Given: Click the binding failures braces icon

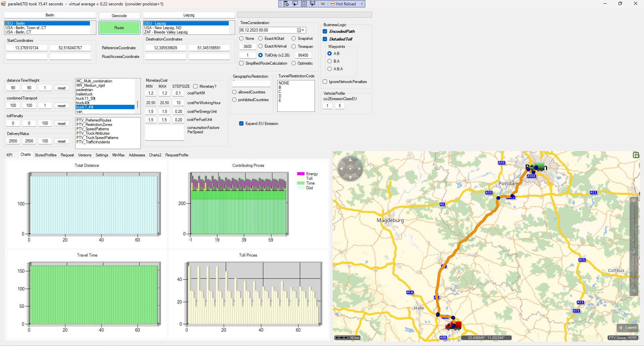Looking at the screenshot, I should tap(323, 4).
